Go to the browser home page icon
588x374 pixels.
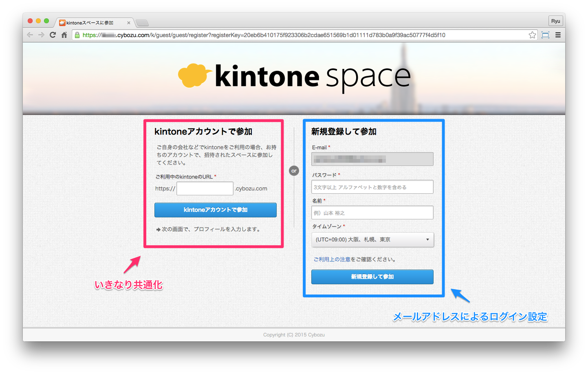click(x=64, y=35)
